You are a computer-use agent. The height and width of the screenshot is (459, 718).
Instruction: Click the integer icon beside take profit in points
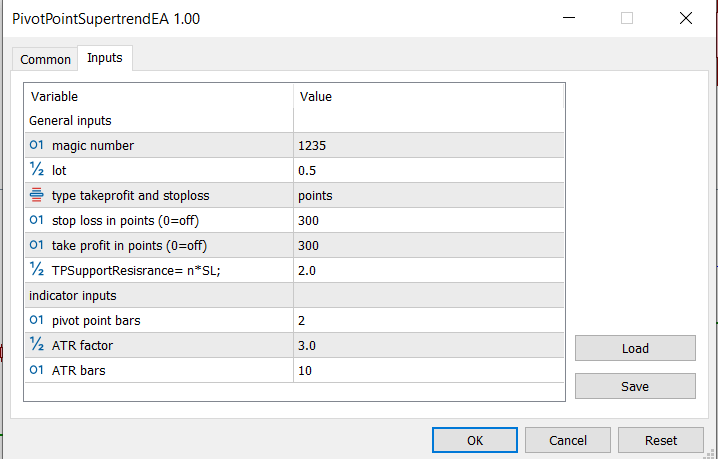(x=37, y=245)
